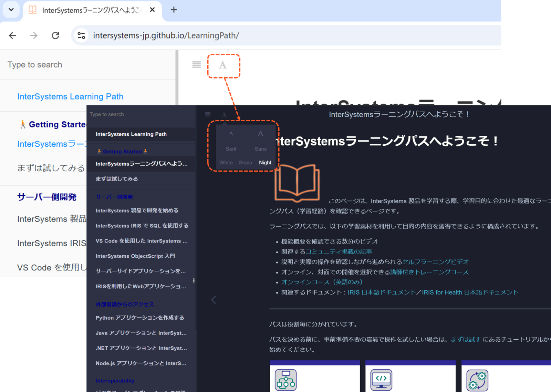Image resolution: width=551 pixels, height=392 pixels.
Task: Toggle sidebar via hamburger icon on light page
Action: coord(197,65)
